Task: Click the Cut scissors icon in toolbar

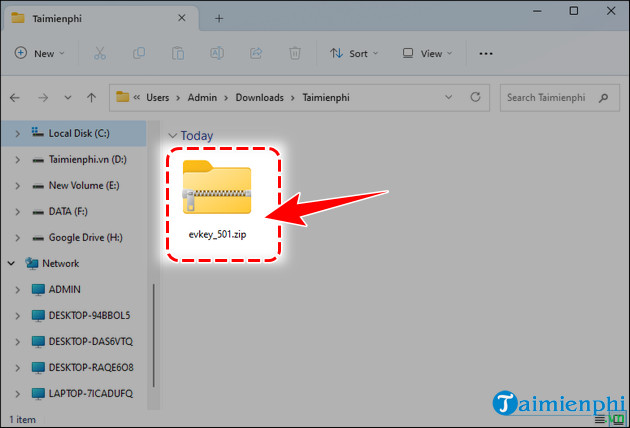Action: coord(101,53)
